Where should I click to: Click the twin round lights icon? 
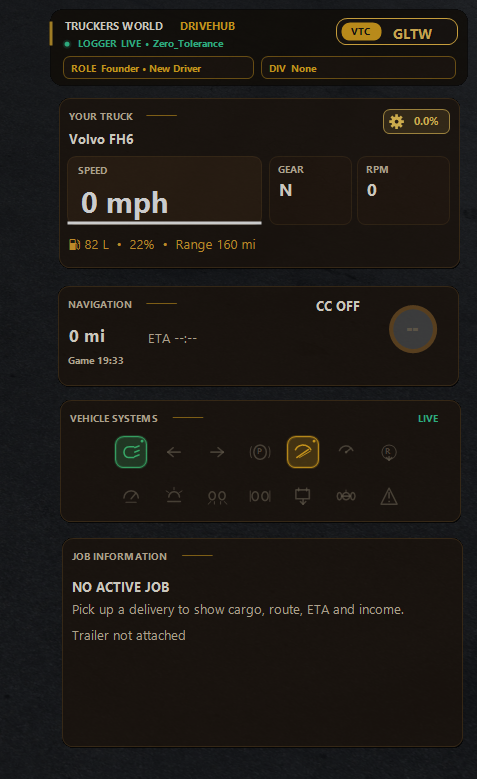coord(217,497)
